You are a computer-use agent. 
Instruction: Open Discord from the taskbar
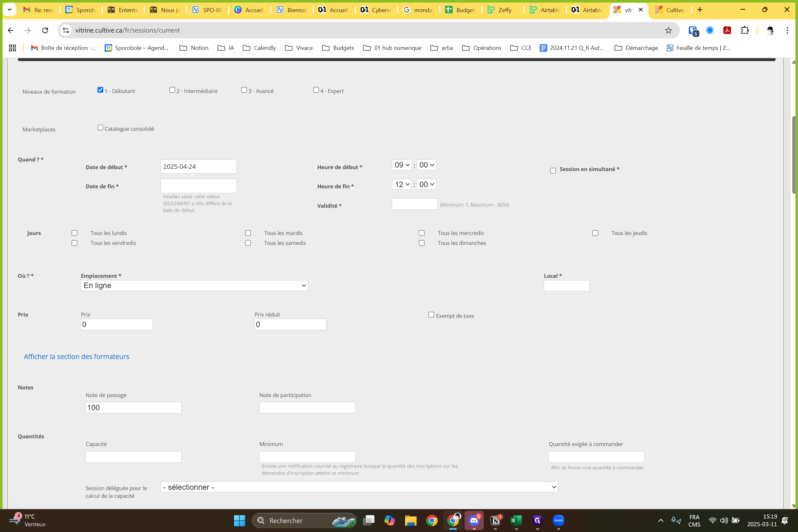coord(474,520)
